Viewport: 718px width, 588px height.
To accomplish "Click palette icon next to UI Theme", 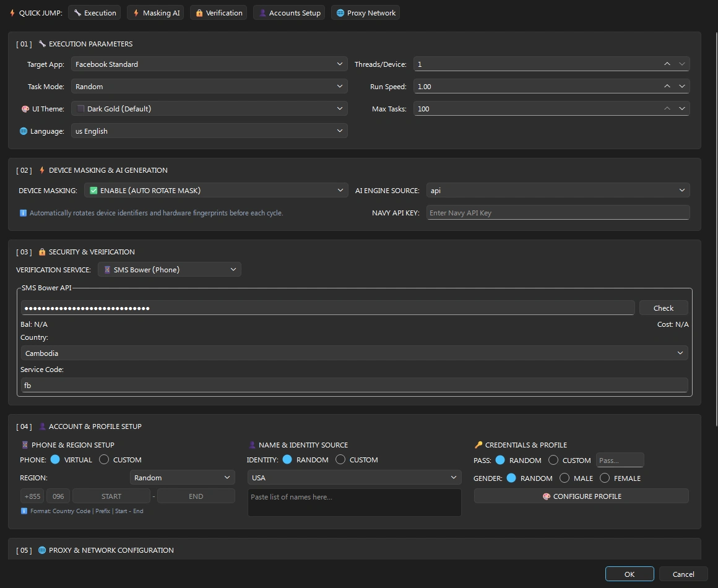I will [x=25, y=109].
